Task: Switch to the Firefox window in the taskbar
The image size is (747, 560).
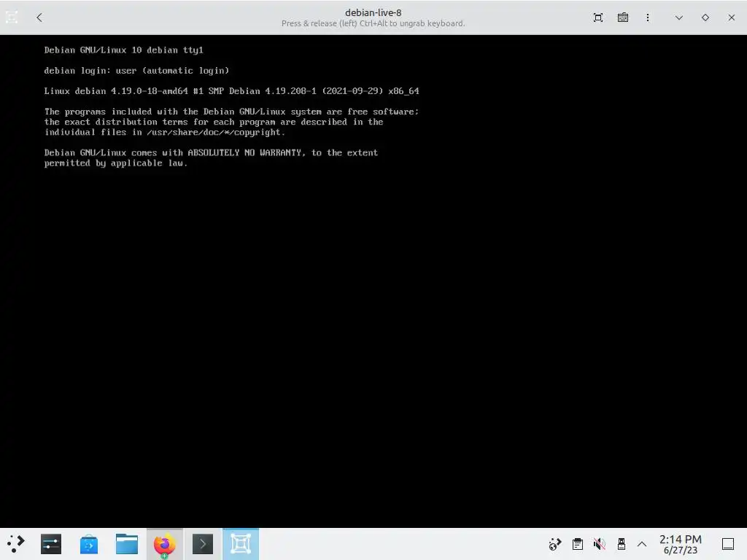Action: (164, 544)
